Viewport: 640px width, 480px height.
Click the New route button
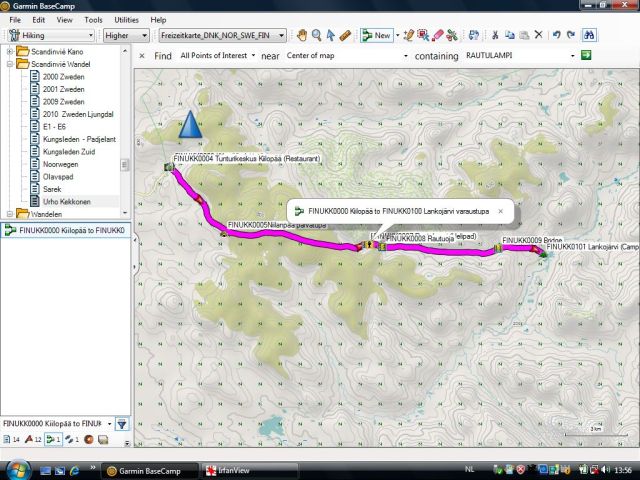(x=376, y=35)
